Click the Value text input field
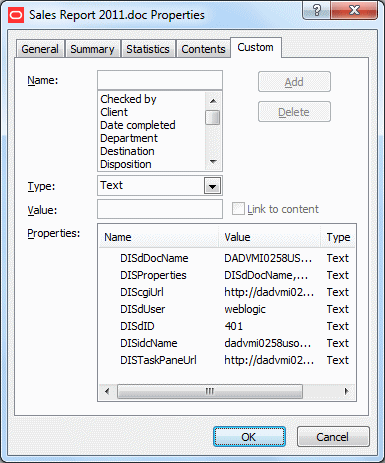Screen dimensions: 385x463 (160, 209)
